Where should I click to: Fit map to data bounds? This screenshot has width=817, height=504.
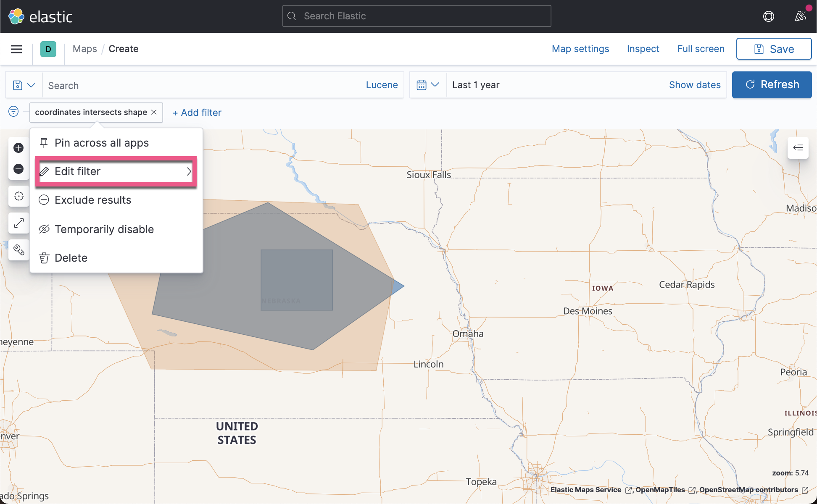click(x=18, y=223)
